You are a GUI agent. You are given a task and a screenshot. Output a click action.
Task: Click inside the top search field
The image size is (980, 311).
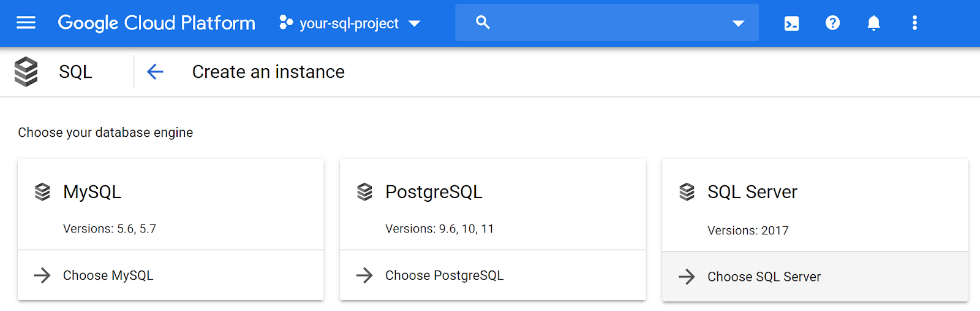pos(606,23)
